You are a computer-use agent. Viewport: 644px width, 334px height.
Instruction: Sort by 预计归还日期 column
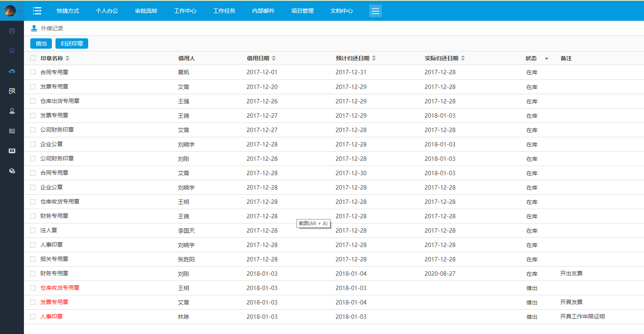point(374,58)
